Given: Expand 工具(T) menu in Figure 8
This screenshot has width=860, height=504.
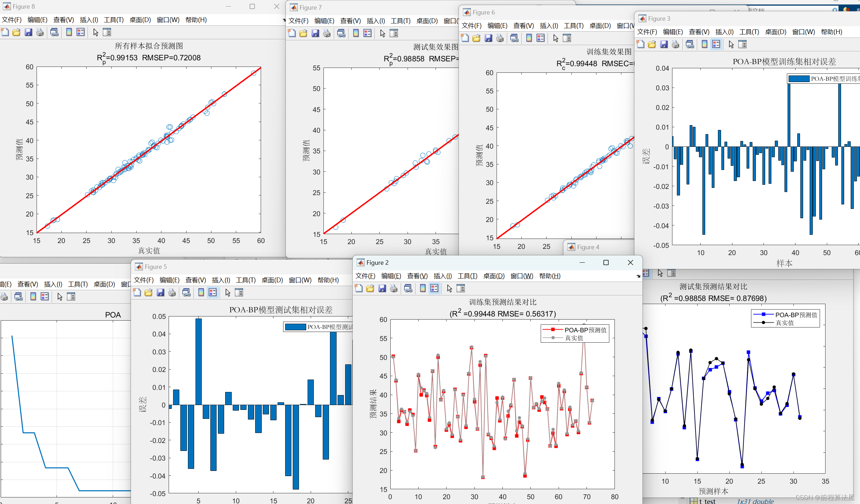Looking at the screenshot, I should pyautogui.click(x=113, y=20).
